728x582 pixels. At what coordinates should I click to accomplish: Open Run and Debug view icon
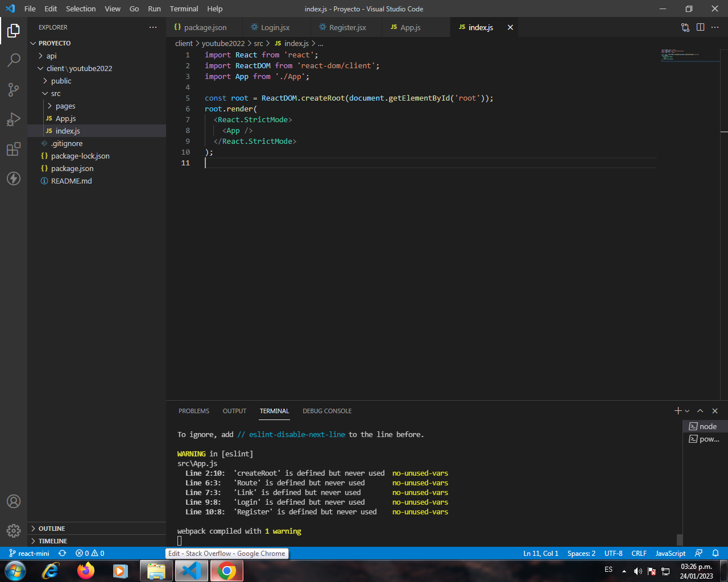point(14,119)
